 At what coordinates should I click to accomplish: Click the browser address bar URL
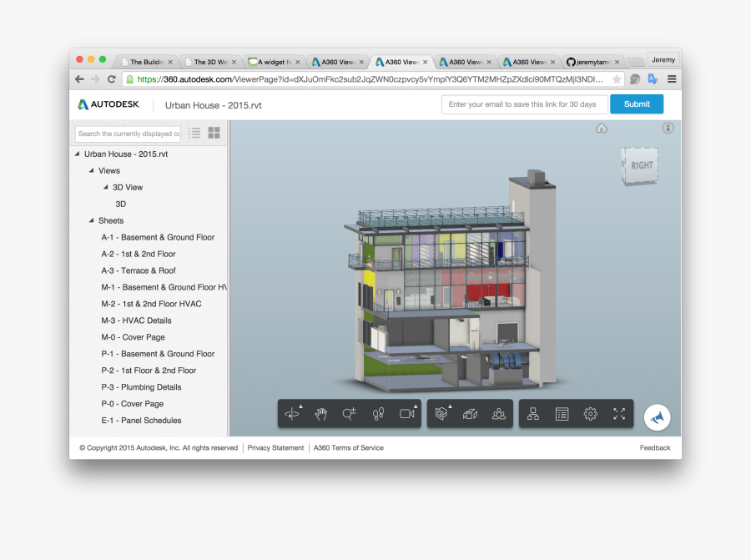coord(370,79)
